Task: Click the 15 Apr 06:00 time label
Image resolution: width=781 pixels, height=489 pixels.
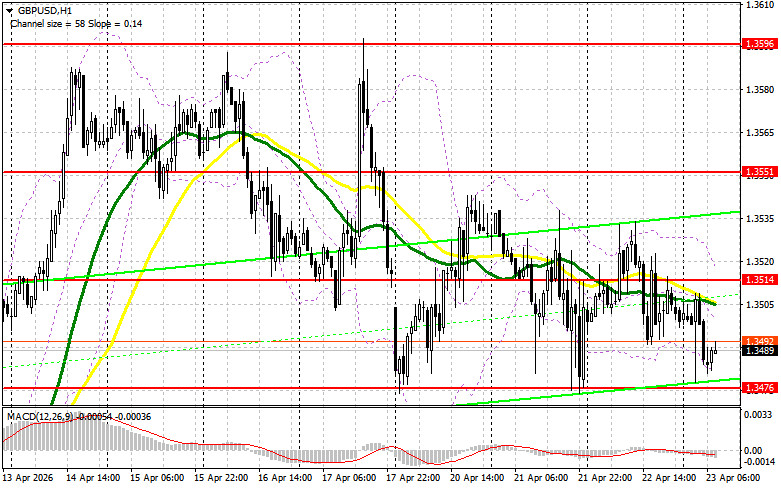Action: click(x=157, y=478)
